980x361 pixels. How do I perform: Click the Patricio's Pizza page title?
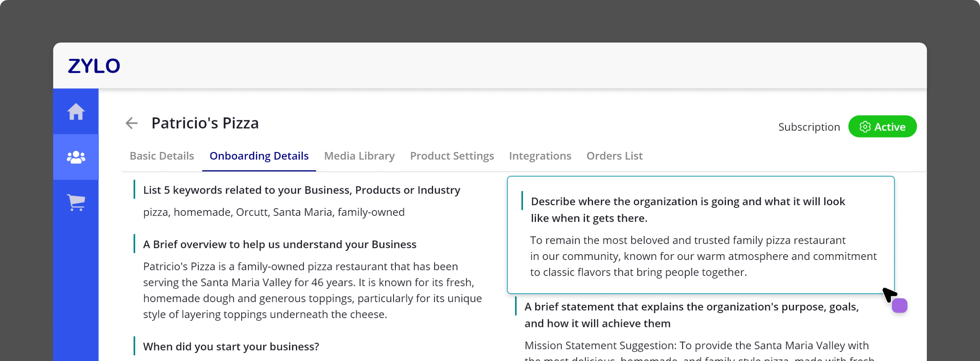click(205, 123)
